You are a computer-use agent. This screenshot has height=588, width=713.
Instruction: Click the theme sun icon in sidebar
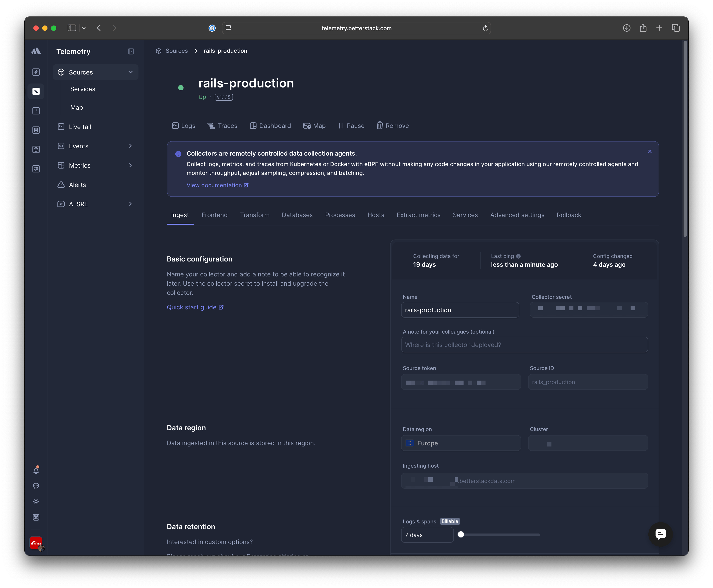point(36,502)
